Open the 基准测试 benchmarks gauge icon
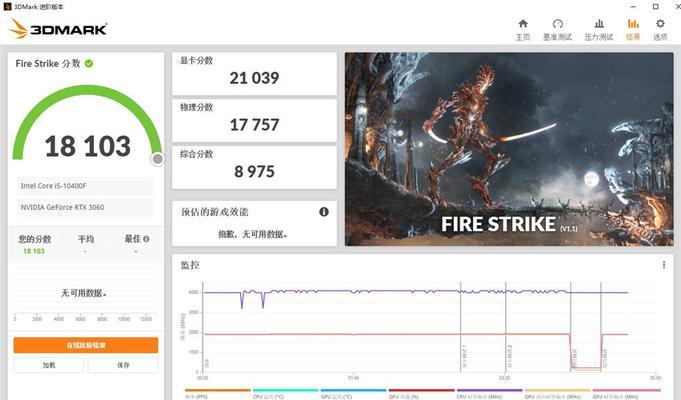Image resolution: width=681 pixels, height=400 pixels. point(557,23)
